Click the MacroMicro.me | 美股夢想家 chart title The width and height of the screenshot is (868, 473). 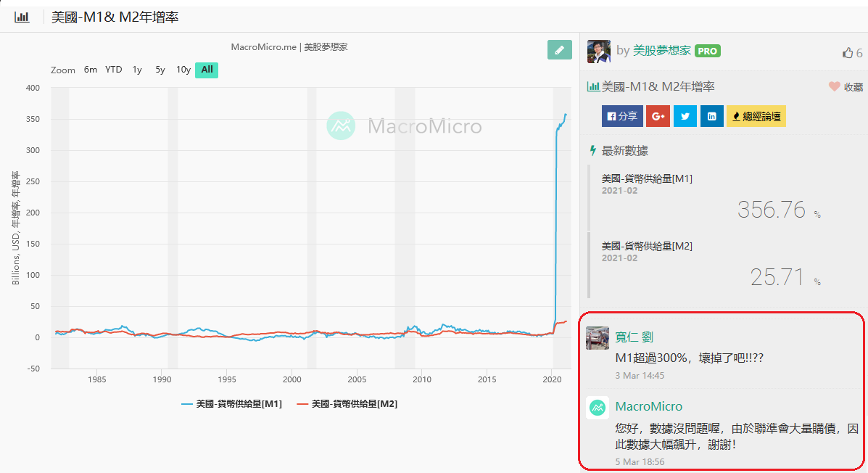(x=289, y=47)
